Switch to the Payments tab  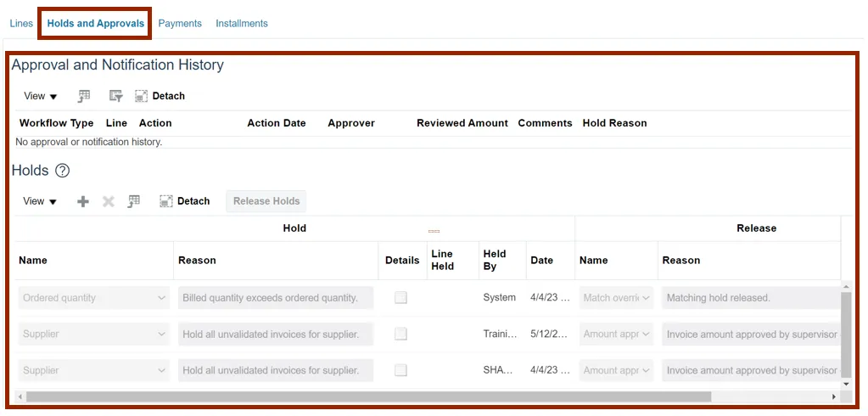(x=180, y=24)
